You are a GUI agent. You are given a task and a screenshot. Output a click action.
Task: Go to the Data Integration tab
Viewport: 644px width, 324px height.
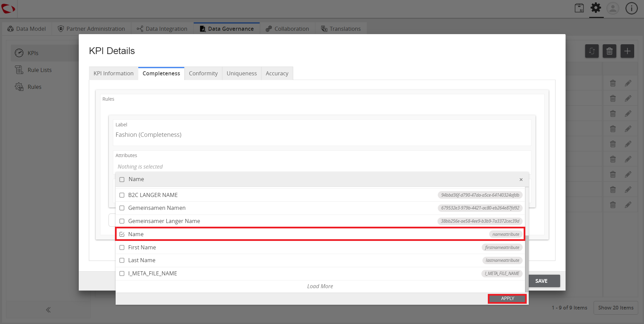[162, 29]
